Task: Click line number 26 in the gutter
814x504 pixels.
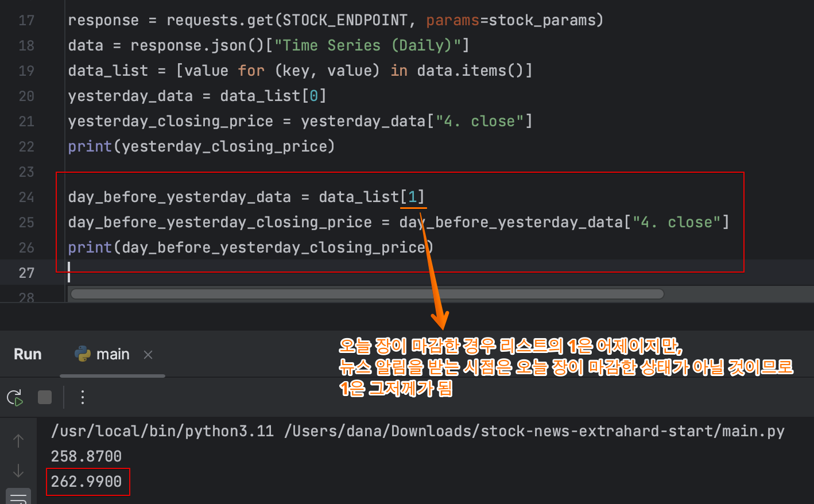Action: pos(26,248)
